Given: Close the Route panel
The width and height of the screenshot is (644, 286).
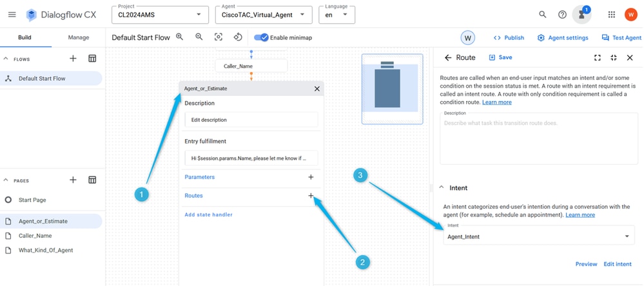Looking at the screenshot, I should [x=630, y=58].
